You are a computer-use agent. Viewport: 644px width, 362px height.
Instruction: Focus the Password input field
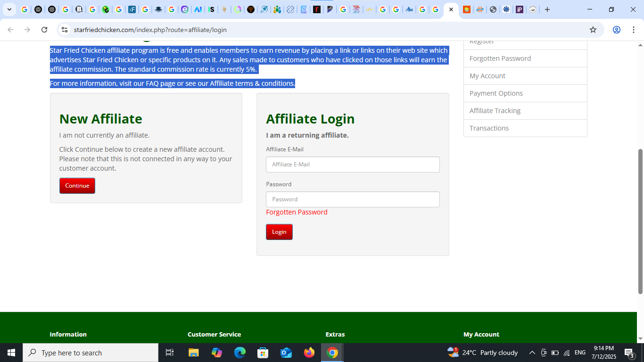coord(353,199)
